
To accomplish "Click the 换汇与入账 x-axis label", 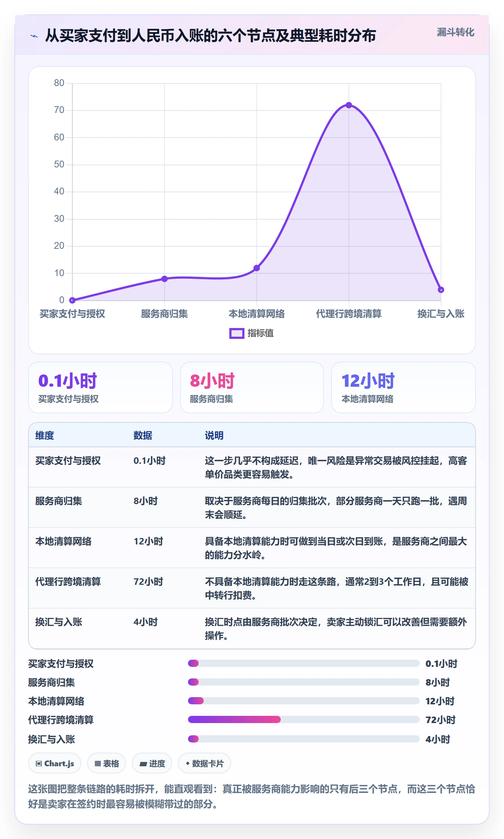I will coord(441,314).
